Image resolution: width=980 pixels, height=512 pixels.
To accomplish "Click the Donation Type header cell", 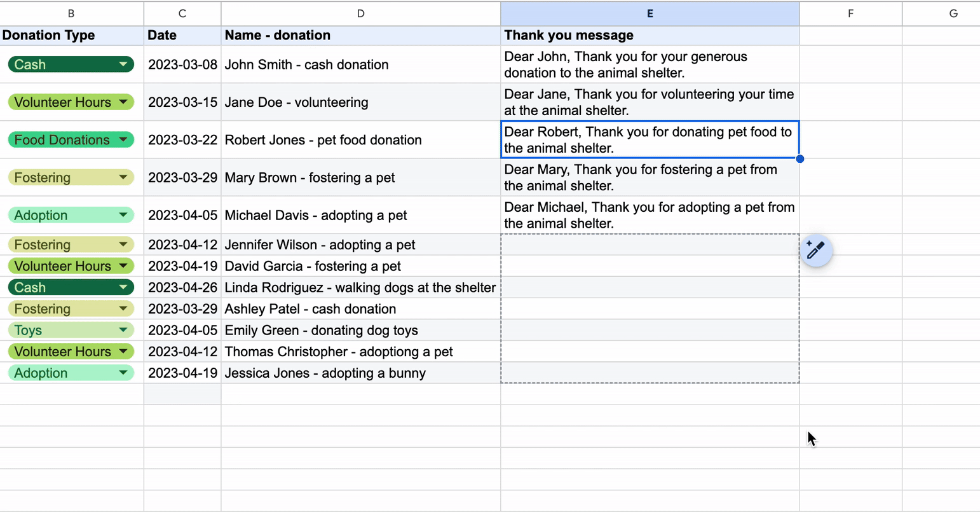I will 71,35.
